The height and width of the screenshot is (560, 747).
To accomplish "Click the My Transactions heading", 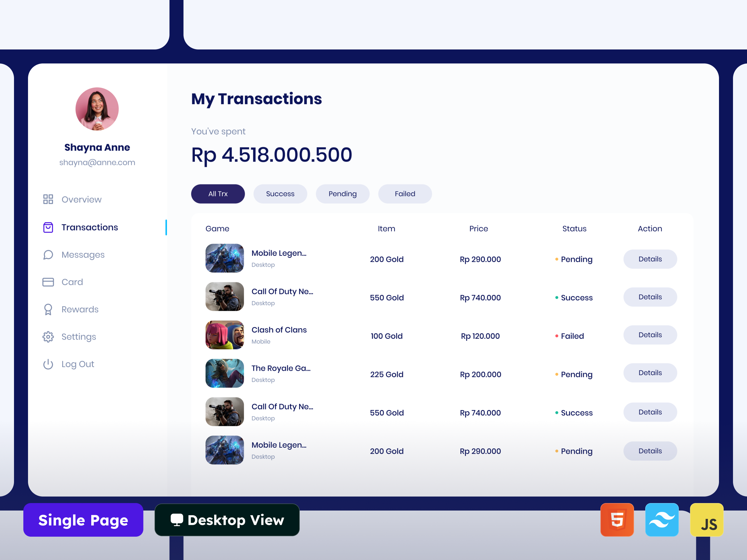I will click(x=256, y=99).
